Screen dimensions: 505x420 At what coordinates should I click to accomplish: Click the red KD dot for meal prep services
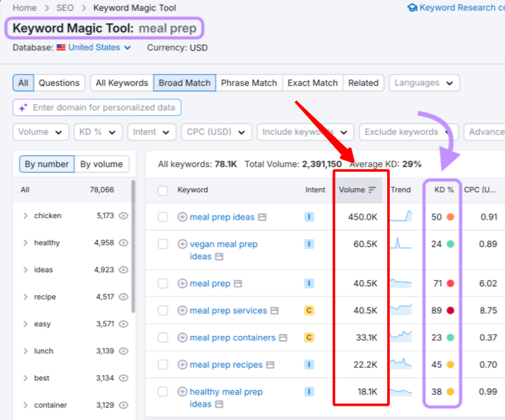[450, 310]
